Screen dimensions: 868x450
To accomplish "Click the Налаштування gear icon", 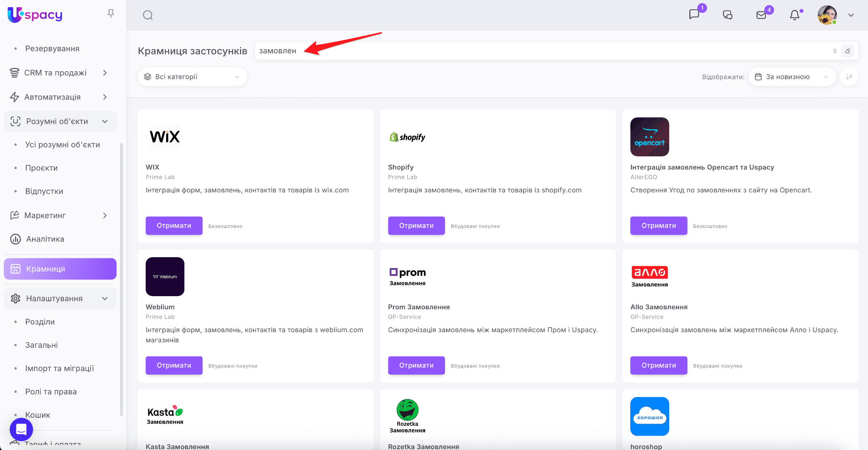I will click(16, 299).
